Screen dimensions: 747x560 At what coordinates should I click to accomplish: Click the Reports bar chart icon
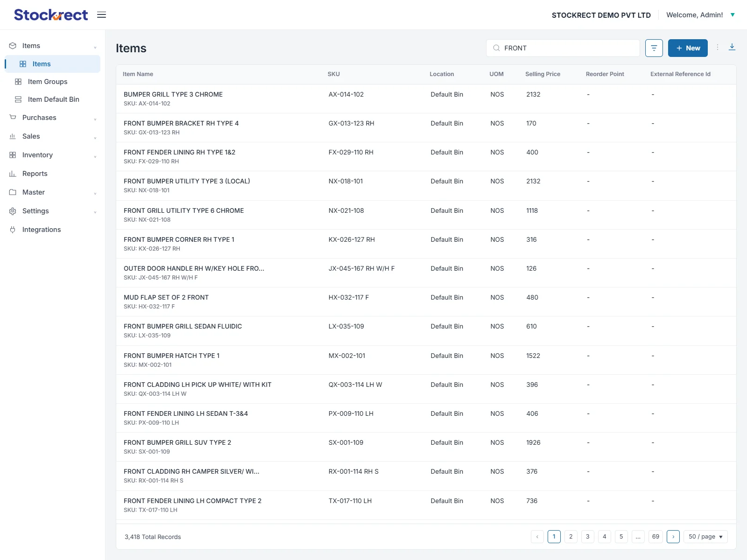pos(13,174)
